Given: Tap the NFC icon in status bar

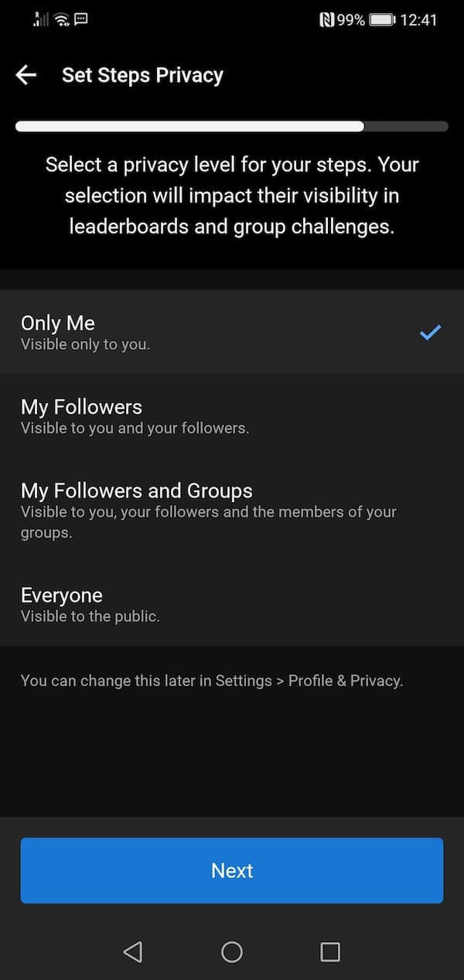Looking at the screenshot, I should coord(327,20).
